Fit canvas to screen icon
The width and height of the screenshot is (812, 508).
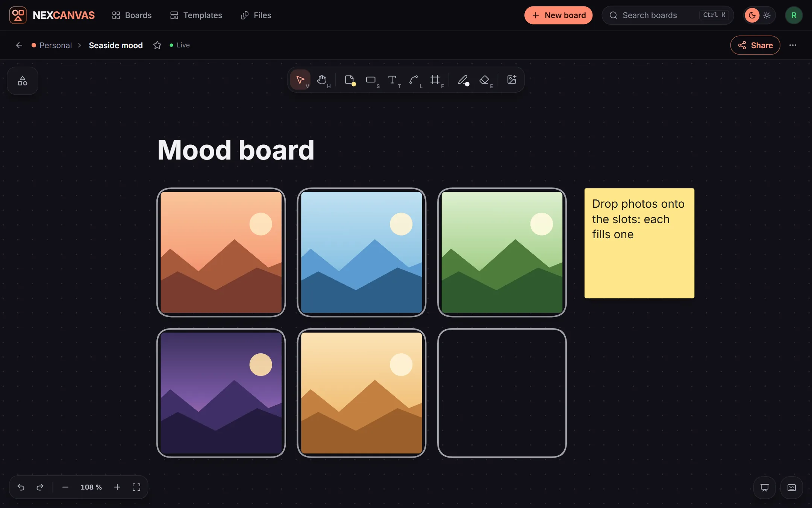pos(136,487)
